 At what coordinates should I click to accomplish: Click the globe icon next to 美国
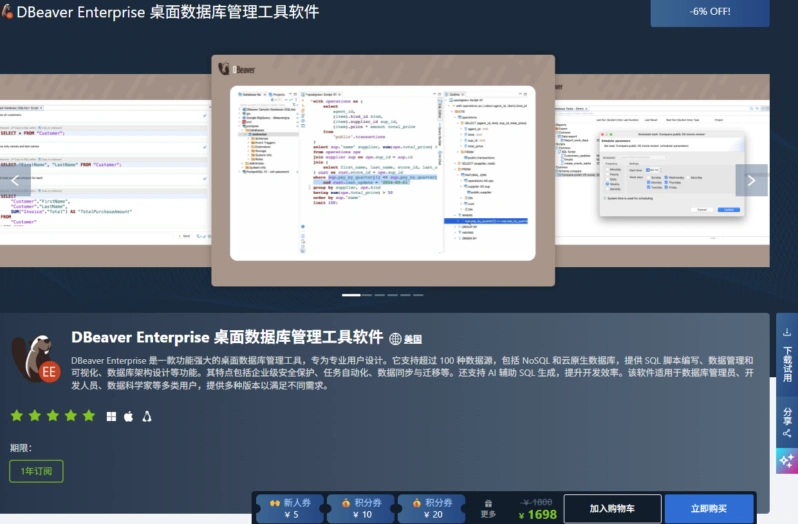395,339
